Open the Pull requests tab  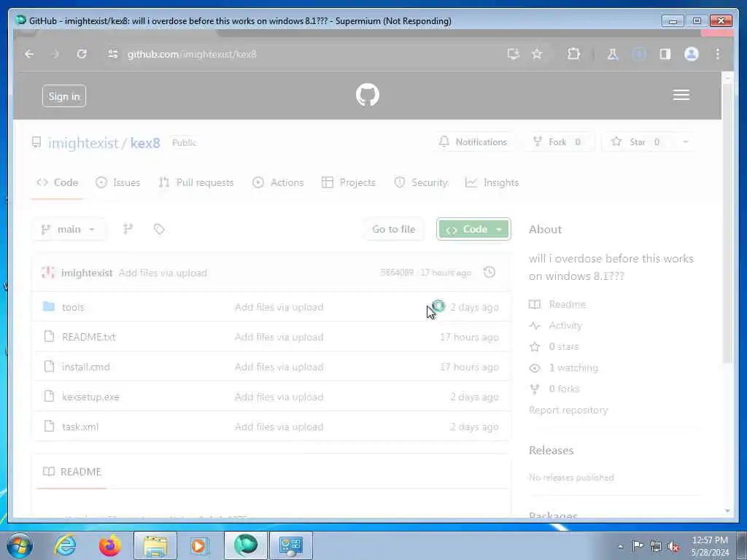tap(196, 182)
